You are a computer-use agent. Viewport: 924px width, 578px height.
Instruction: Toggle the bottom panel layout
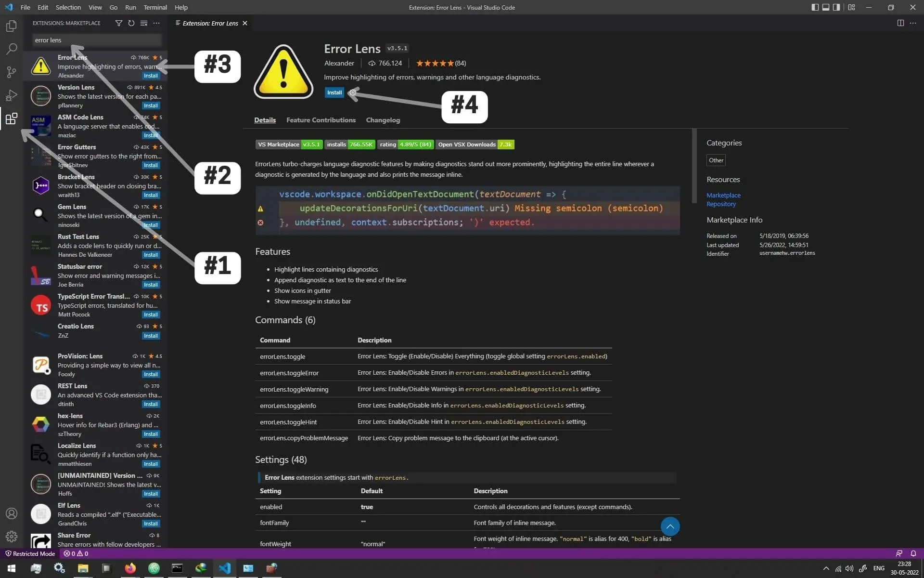pyautogui.click(x=826, y=7)
